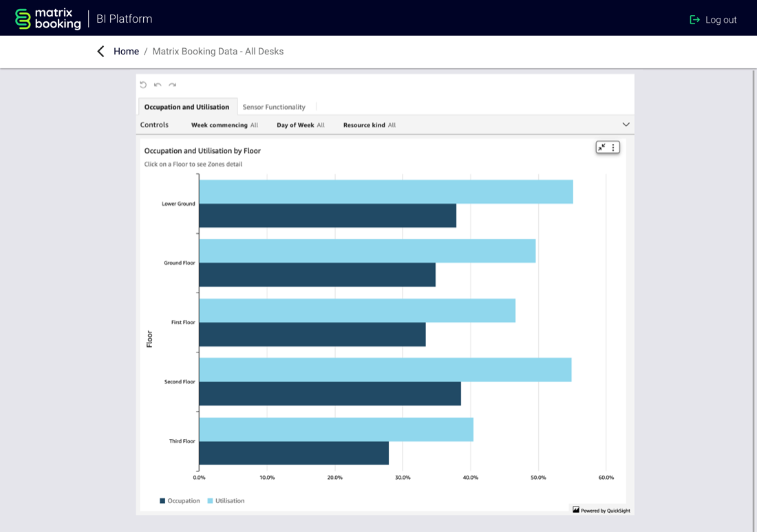
Task: Expand the Controls panel chevron
Action: coord(626,125)
